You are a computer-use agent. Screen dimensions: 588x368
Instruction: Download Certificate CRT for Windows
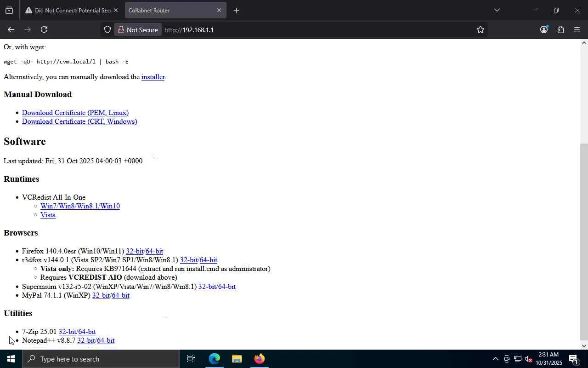(x=79, y=121)
